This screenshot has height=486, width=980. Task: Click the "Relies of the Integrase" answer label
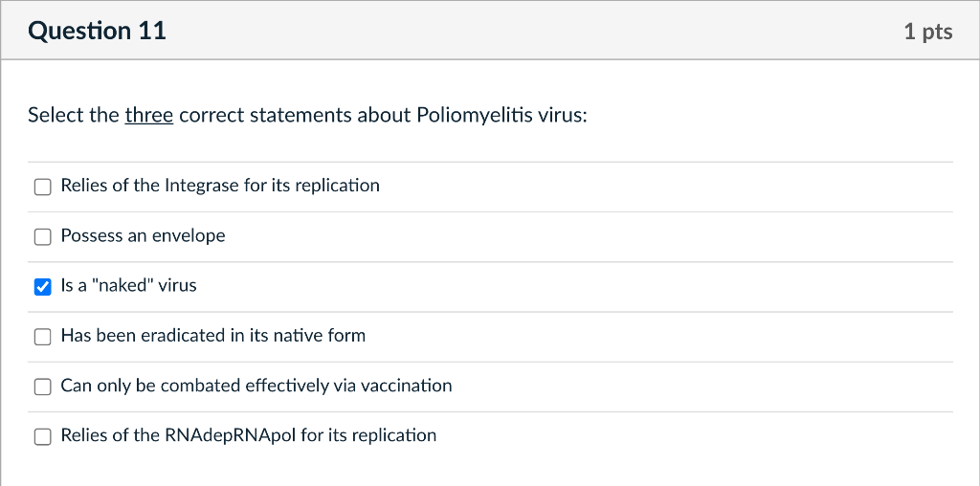[219, 186]
